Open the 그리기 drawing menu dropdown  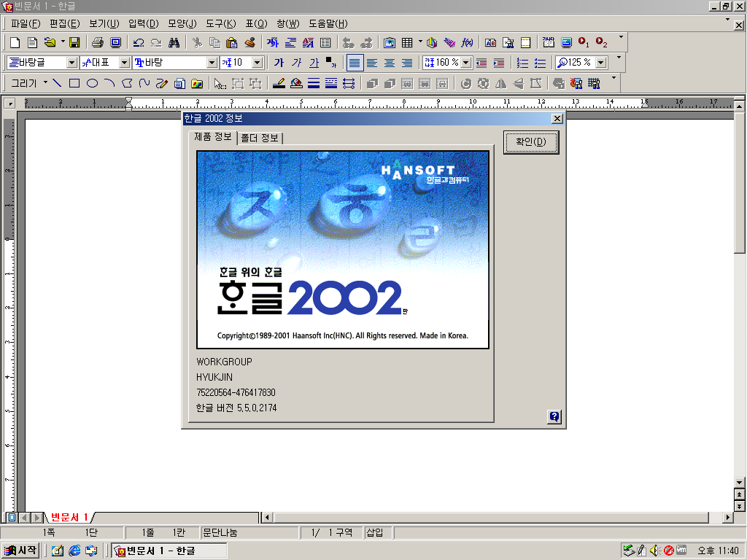coord(28,83)
